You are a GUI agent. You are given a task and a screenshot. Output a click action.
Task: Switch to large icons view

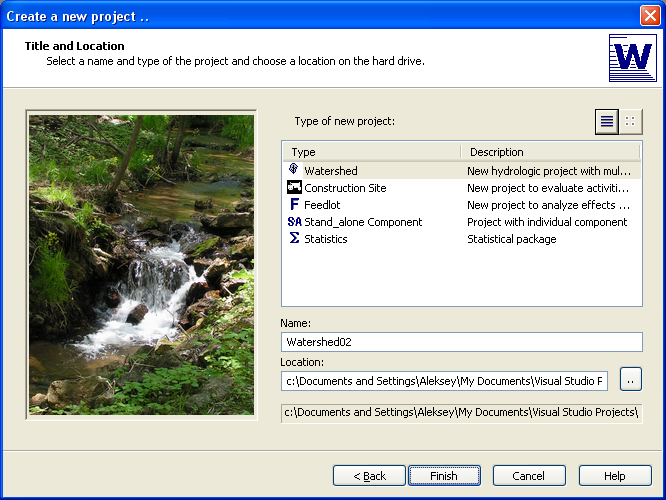pyautogui.click(x=630, y=121)
